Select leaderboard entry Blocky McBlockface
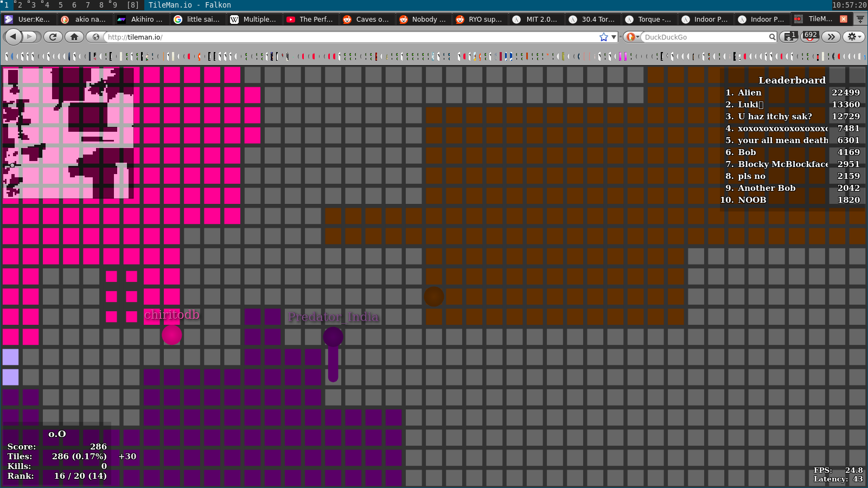 pyautogui.click(x=783, y=164)
